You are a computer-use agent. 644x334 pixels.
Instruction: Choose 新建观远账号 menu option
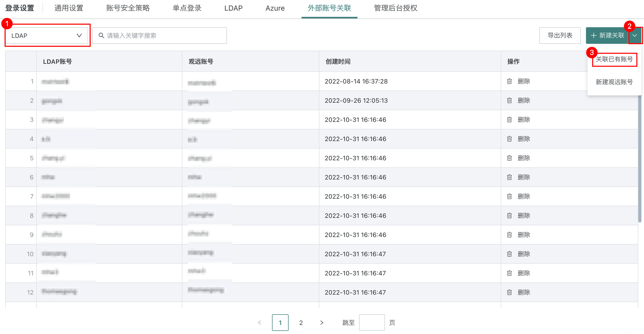[614, 82]
